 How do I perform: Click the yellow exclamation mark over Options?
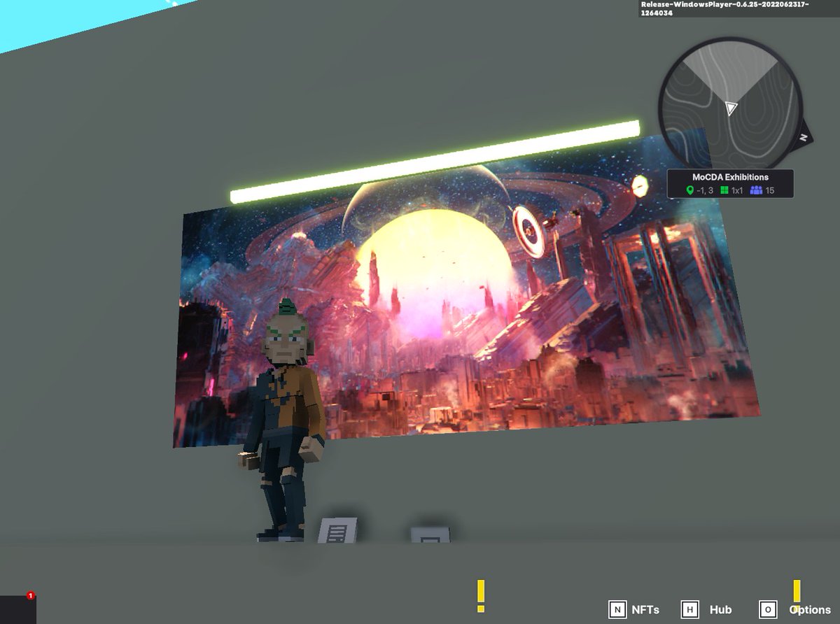797,595
